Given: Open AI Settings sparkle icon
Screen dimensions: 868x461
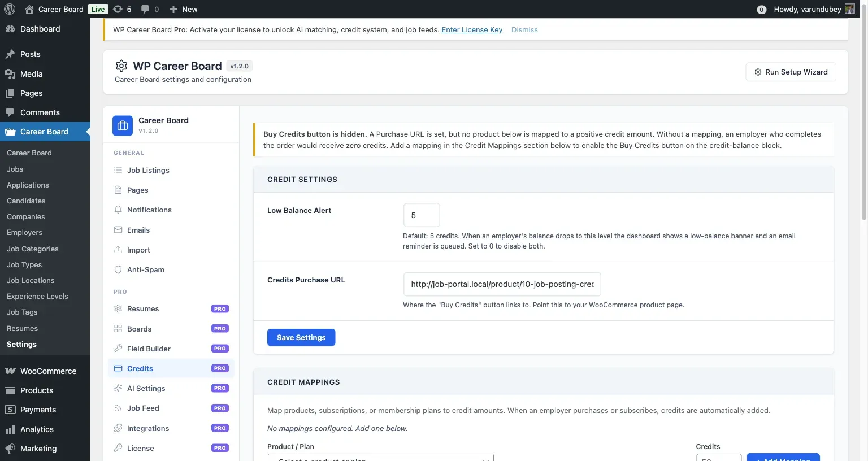Looking at the screenshot, I should pyautogui.click(x=118, y=388).
